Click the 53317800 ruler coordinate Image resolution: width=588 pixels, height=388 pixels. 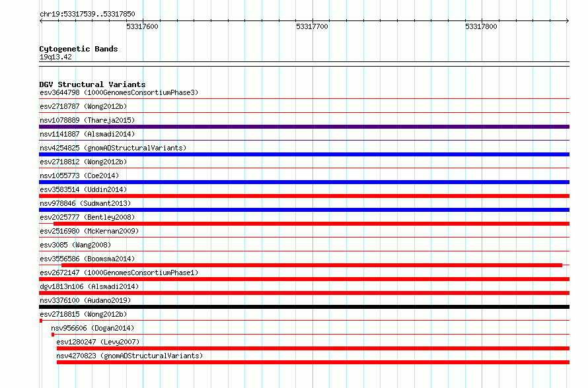point(481,26)
